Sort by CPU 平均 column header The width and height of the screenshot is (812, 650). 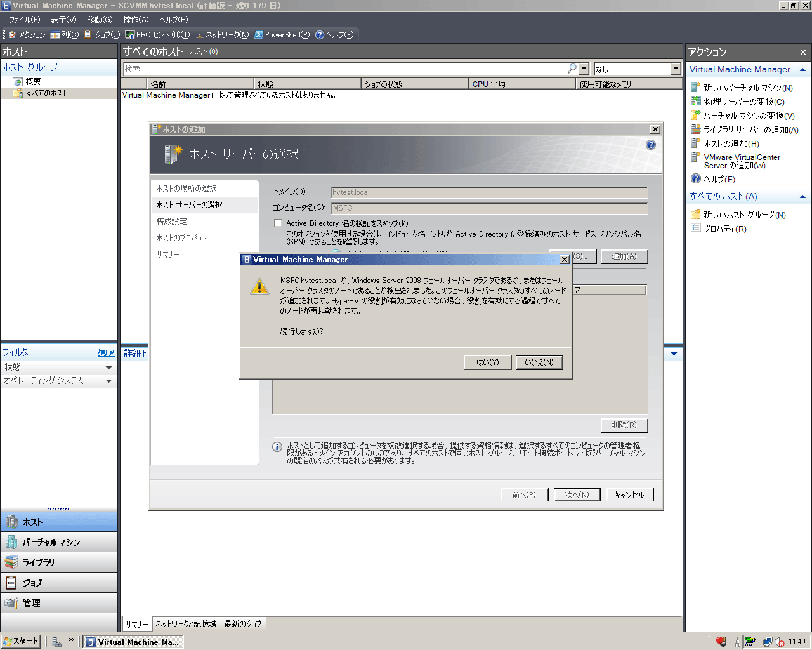[522, 84]
